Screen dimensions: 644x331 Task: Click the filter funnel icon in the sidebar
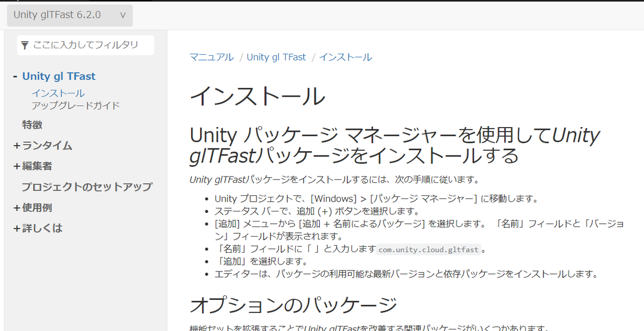pyautogui.click(x=25, y=46)
